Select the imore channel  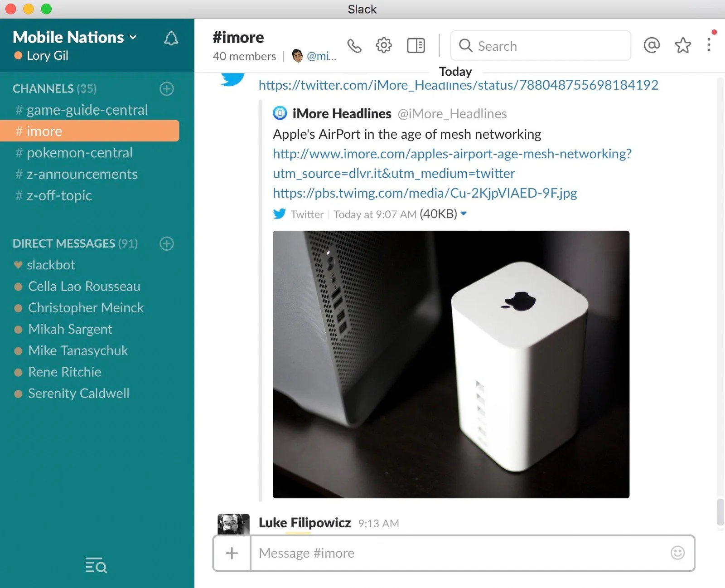click(x=90, y=131)
